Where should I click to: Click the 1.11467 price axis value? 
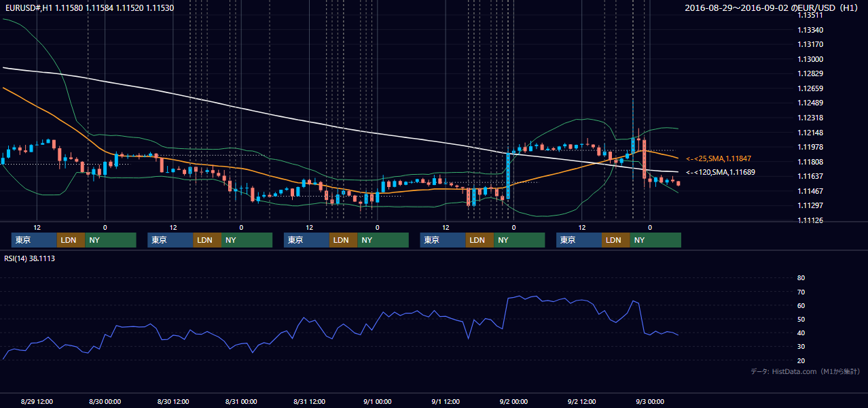[810, 191]
